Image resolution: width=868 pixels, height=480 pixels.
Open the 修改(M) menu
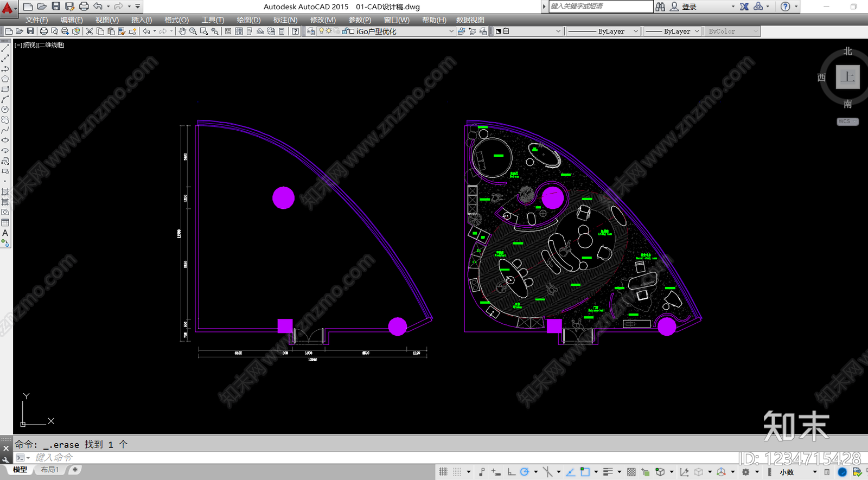pyautogui.click(x=323, y=20)
